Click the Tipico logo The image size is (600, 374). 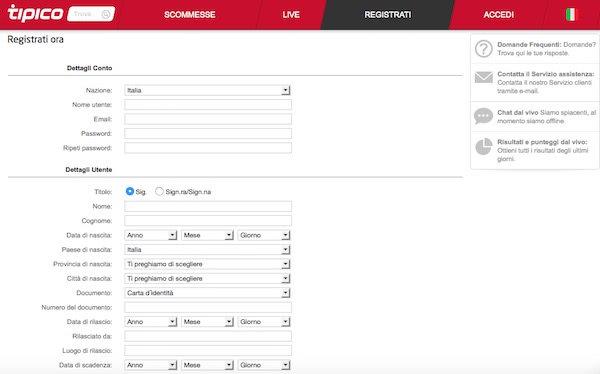point(35,13)
